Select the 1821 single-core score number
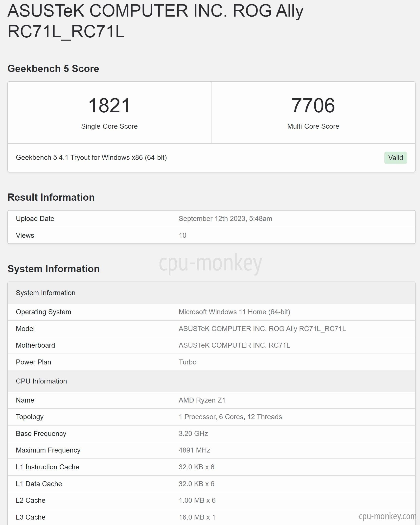Viewport: 420px width, 525px height. [109, 105]
